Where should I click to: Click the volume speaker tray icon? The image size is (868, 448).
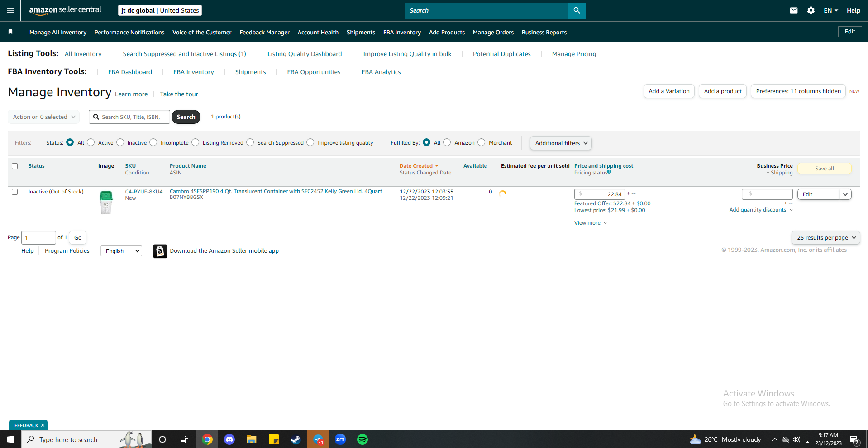[x=796, y=439]
